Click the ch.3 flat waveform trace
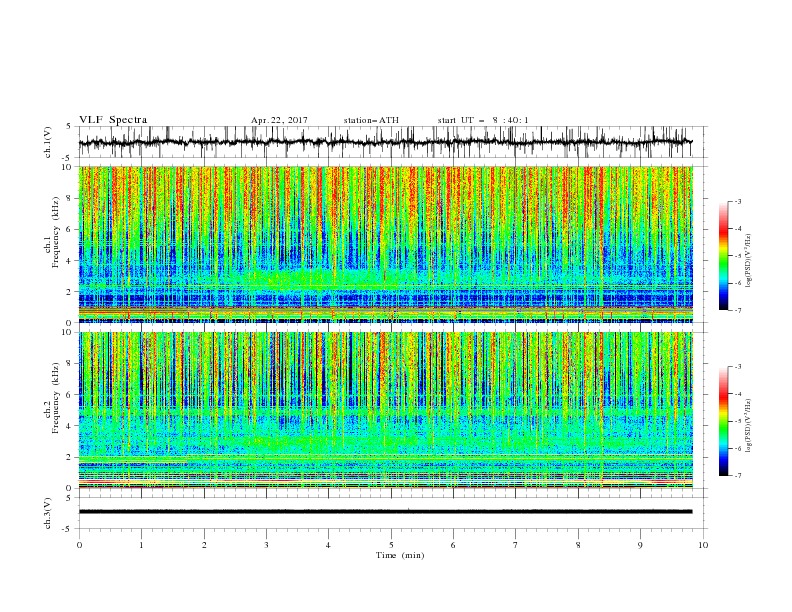The image size is (792, 612). (x=385, y=512)
